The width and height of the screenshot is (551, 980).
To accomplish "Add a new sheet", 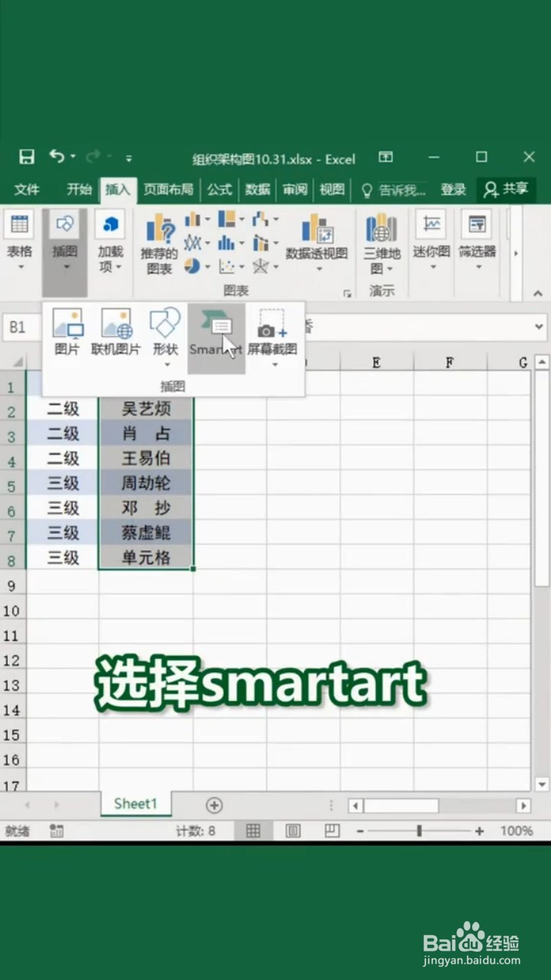I will click(214, 805).
